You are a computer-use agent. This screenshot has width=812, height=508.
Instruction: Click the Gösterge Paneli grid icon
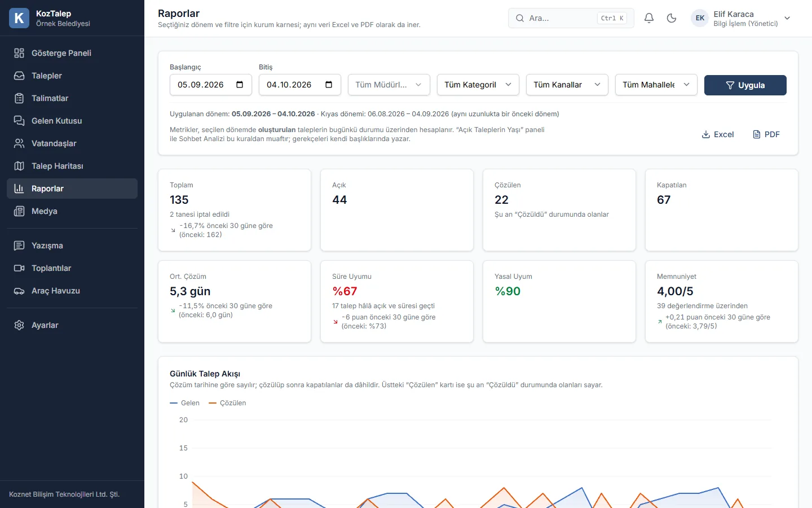tap(19, 53)
